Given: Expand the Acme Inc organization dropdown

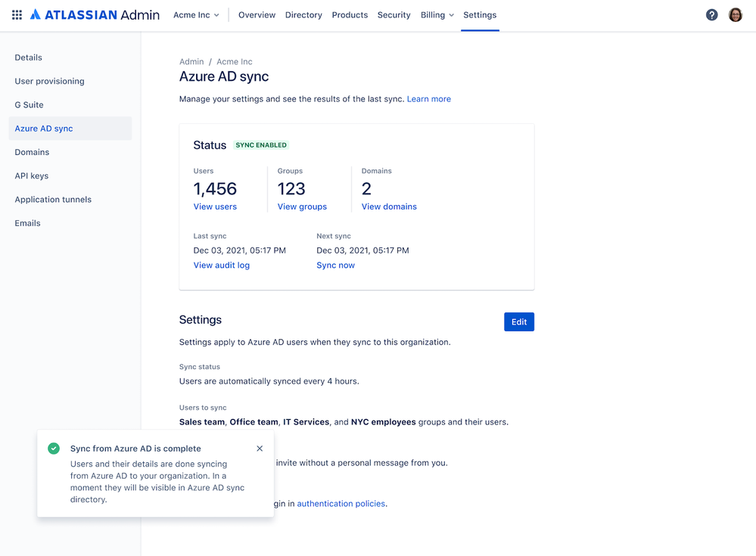Looking at the screenshot, I should pos(196,15).
